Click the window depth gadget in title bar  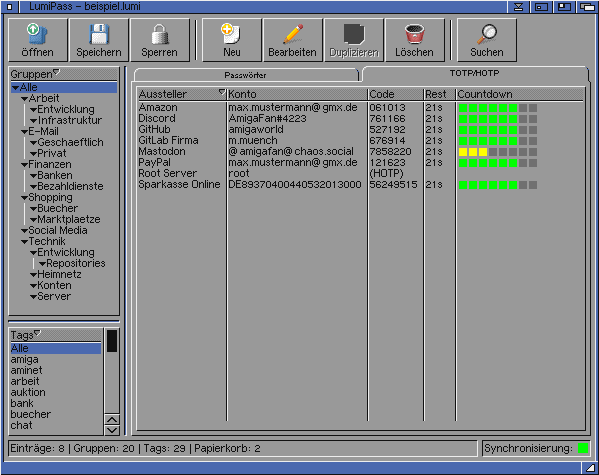click(588, 6)
